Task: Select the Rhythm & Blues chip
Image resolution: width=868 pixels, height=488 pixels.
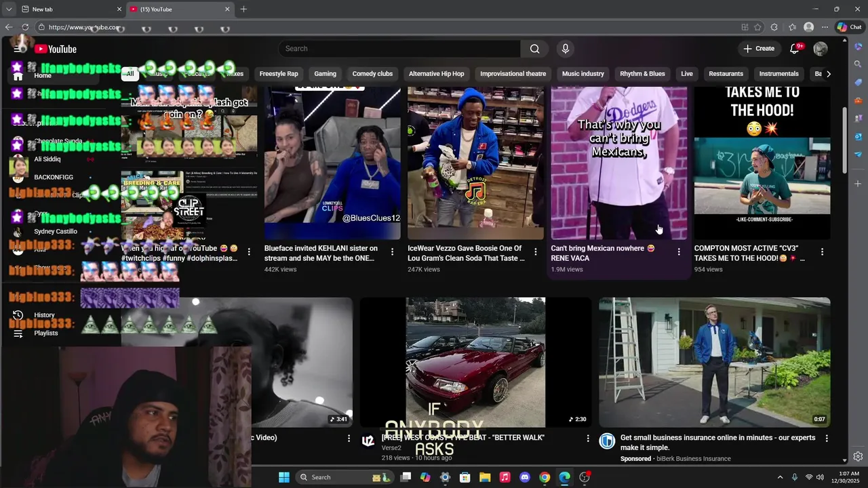Action: point(642,74)
